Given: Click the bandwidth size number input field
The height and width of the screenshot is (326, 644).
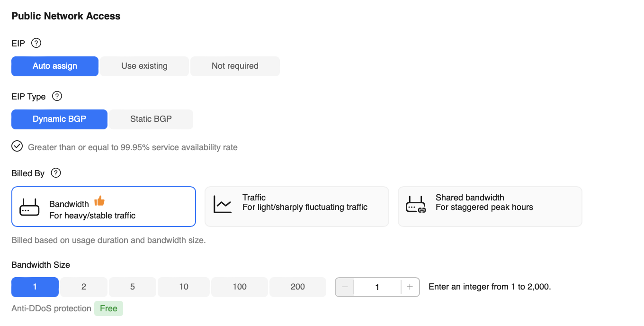Looking at the screenshot, I should [x=377, y=287].
